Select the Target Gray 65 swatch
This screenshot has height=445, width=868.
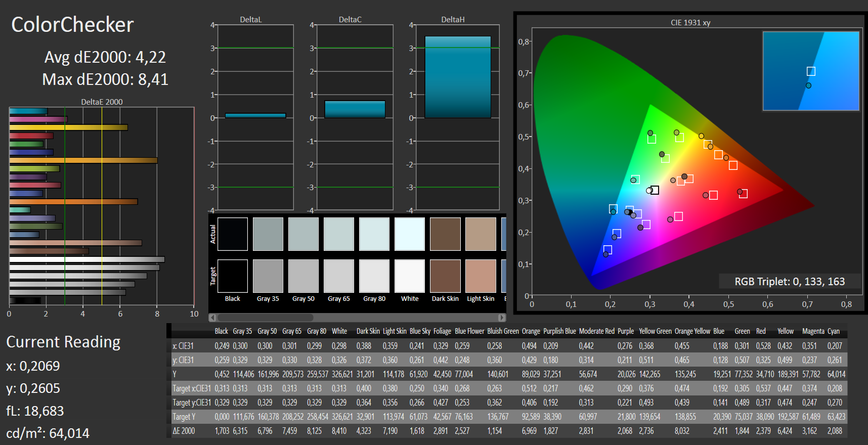click(x=339, y=276)
